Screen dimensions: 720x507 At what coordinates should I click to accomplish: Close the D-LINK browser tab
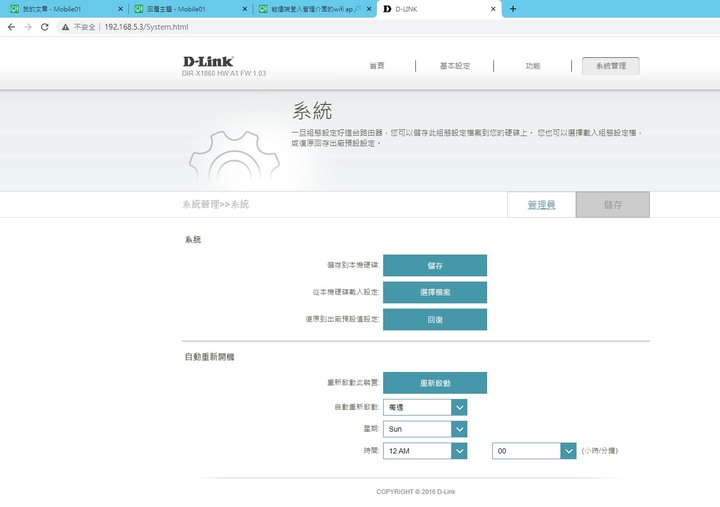click(493, 9)
